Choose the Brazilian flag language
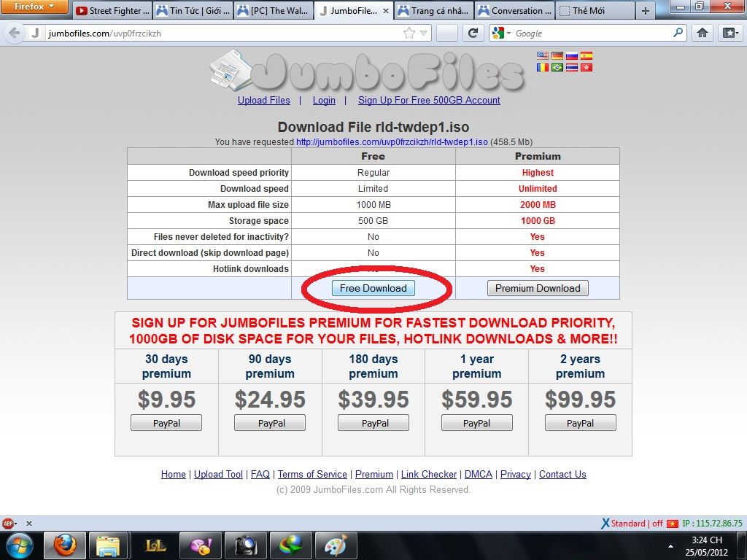Viewport: 747px width, 560px height. pyautogui.click(x=557, y=67)
